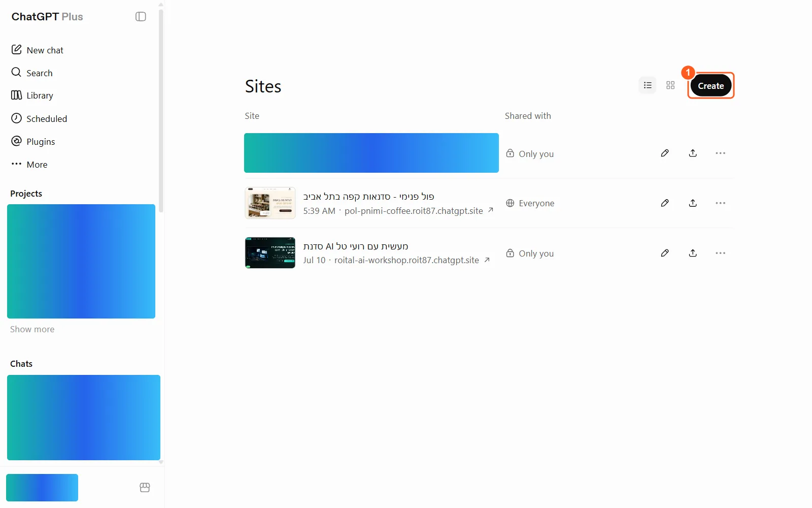Image resolution: width=812 pixels, height=508 pixels.
Task: Collapse the sidebar with the panel icon
Action: [x=141, y=17]
